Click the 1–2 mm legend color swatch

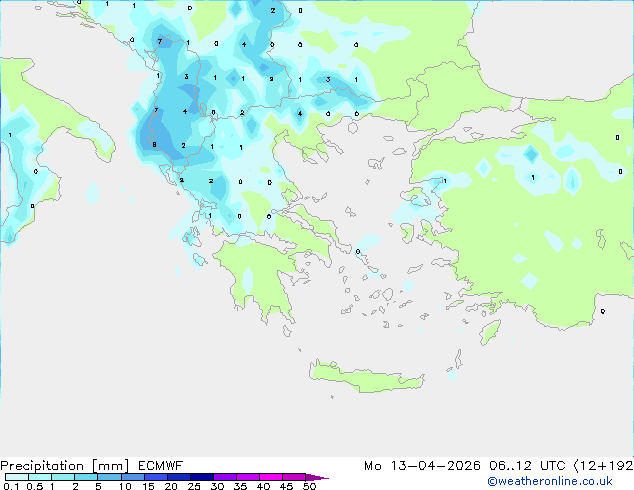pyautogui.click(x=63, y=477)
